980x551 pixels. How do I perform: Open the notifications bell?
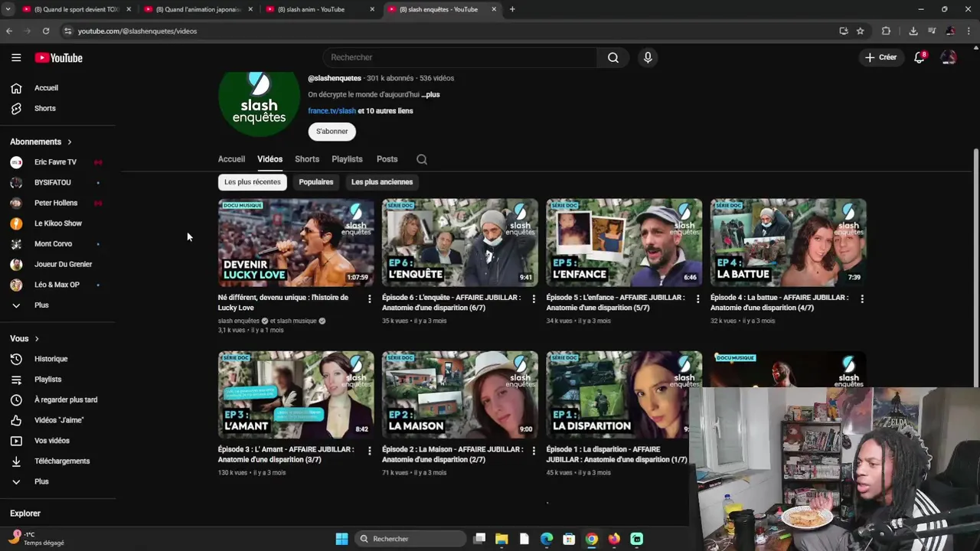(x=920, y=57)
